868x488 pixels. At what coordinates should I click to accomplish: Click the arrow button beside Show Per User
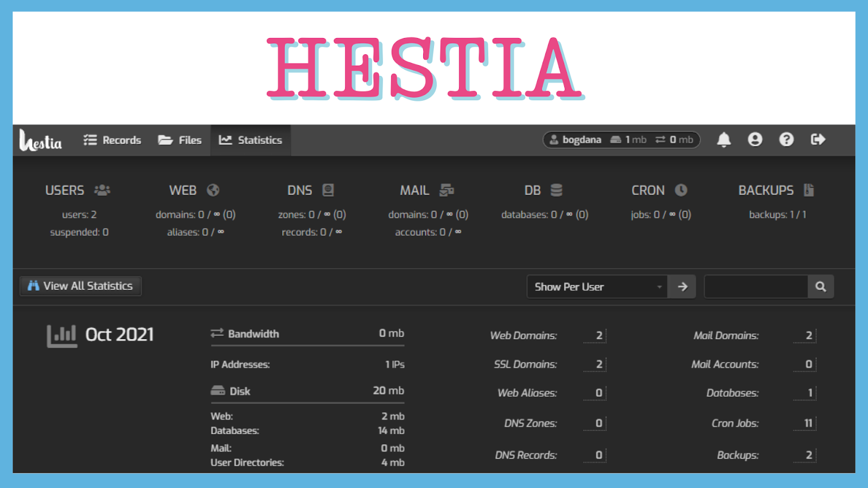click(x=682, y=287)
